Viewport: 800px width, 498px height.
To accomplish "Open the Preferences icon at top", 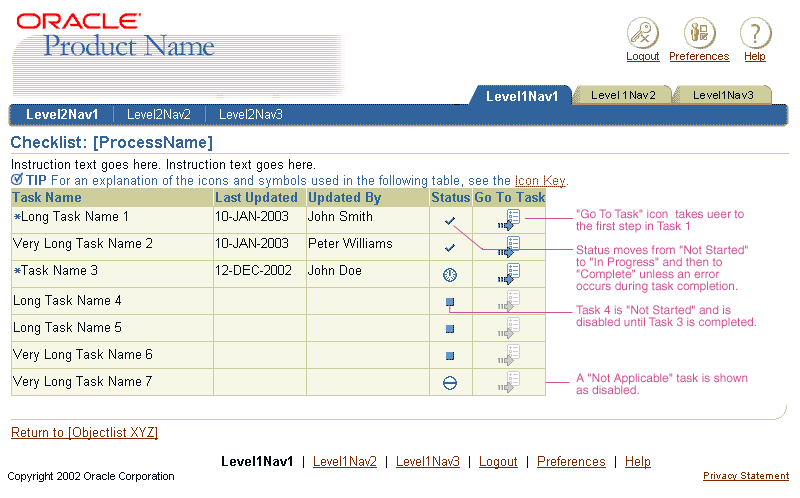I will [x=699, y=33].
